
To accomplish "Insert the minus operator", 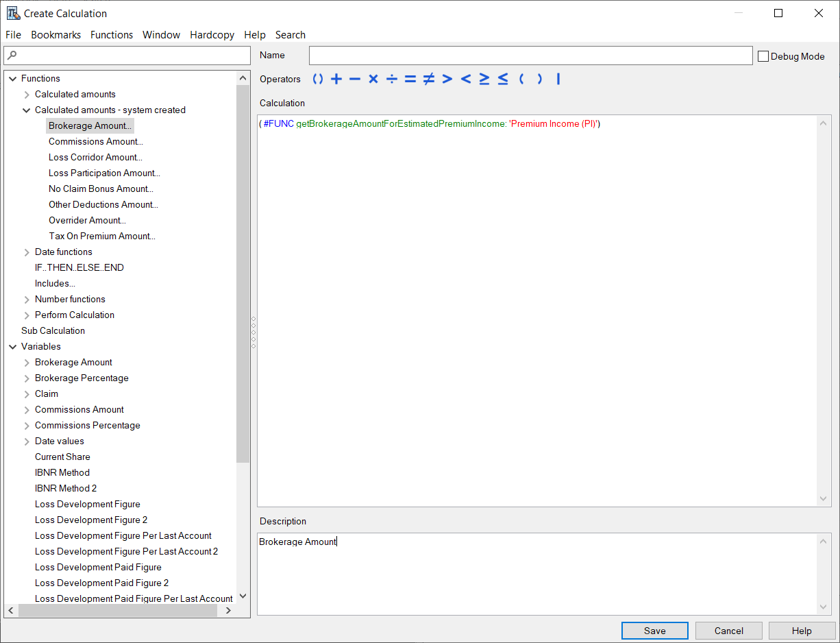I will (354, 80).
